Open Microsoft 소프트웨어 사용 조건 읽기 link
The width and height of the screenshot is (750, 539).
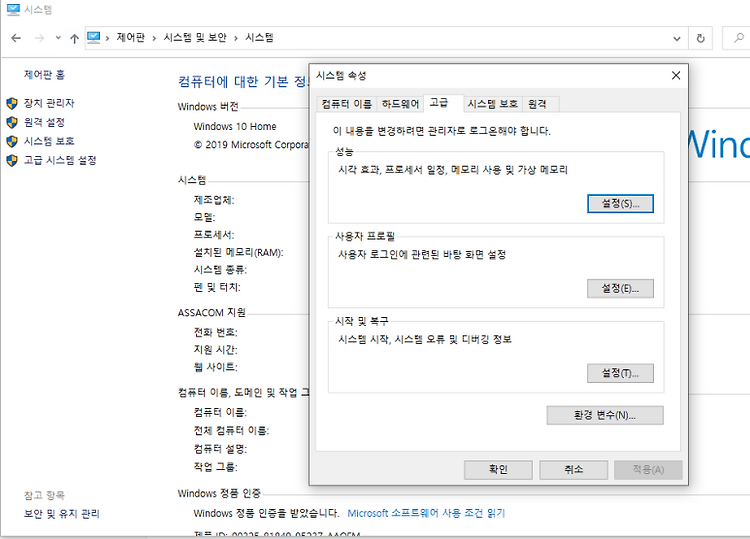pyautogui.click(x=426, y=513)
